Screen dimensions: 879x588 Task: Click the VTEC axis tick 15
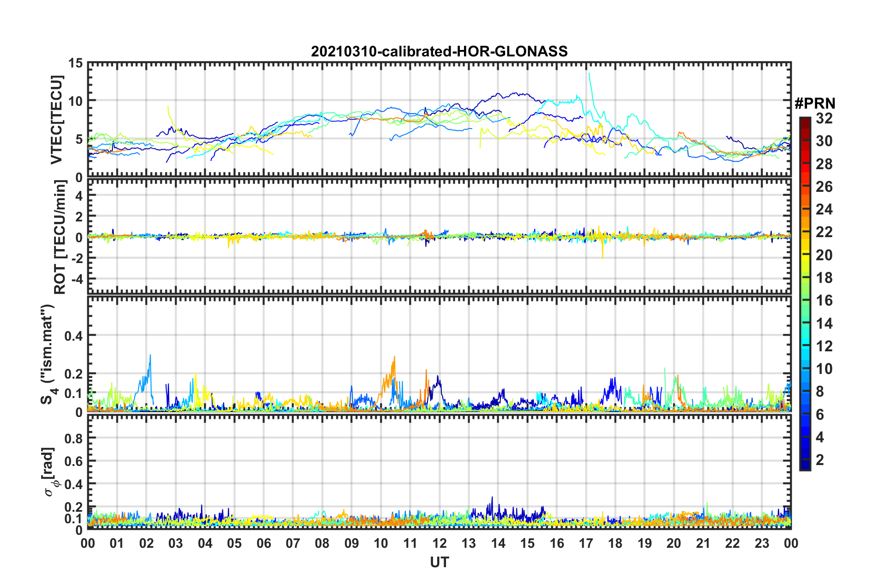pyautogui.click(x=75, y=63)
